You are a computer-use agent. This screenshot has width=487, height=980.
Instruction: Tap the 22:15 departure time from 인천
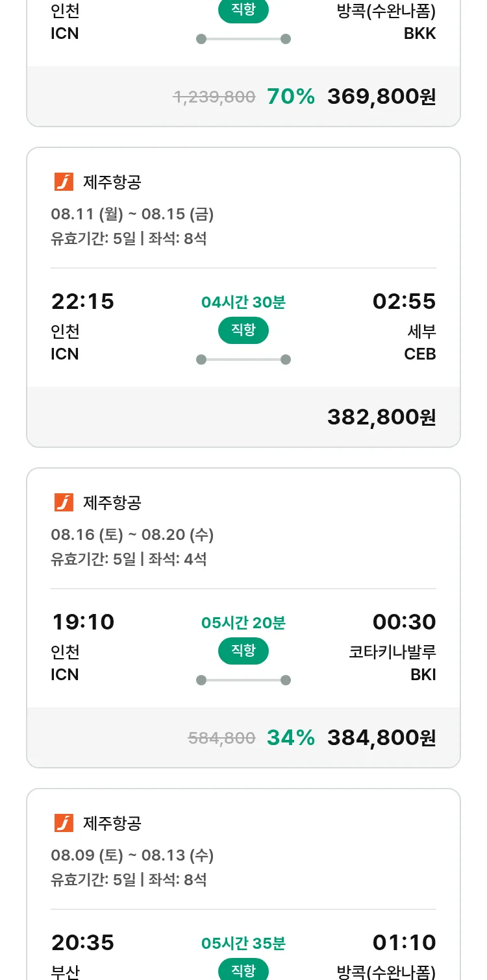[x=82, y=302]
